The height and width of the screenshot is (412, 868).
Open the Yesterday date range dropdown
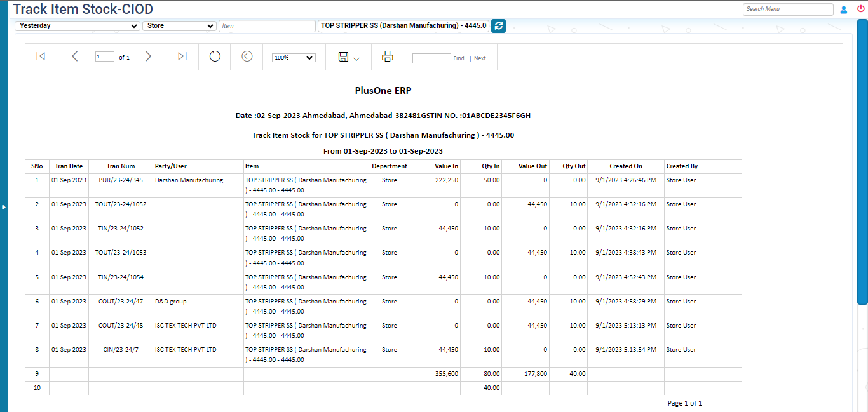coord(77,26)
